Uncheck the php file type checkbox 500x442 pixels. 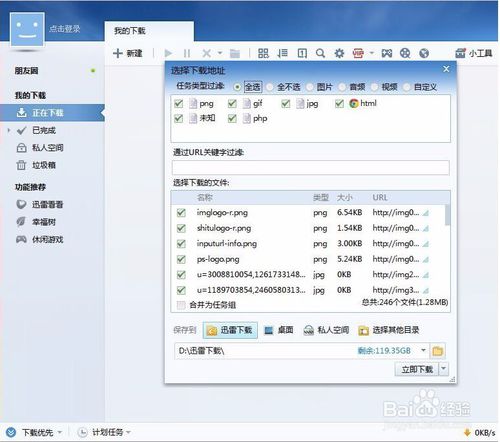232,118
